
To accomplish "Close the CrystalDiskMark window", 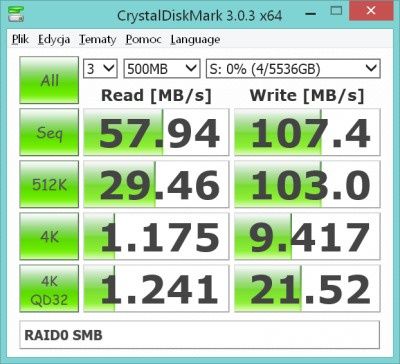I will [x=371, y=10].
